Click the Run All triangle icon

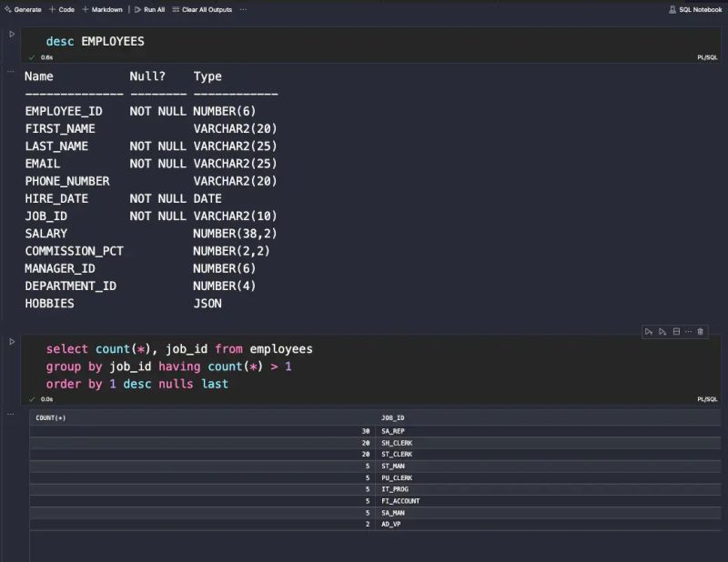pyautogui.click(x=139, y=9)
